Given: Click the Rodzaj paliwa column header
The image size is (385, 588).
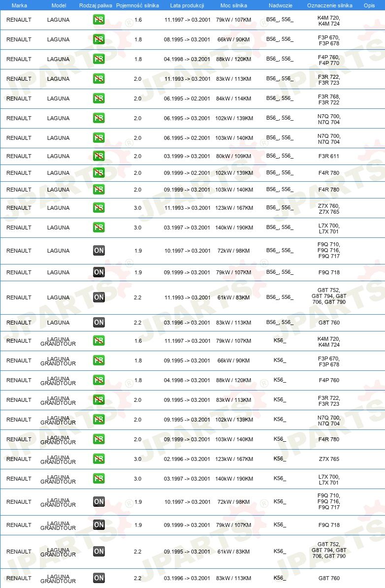Looking at the screenshot, I should pyautogui.click(x=96, y=5).
